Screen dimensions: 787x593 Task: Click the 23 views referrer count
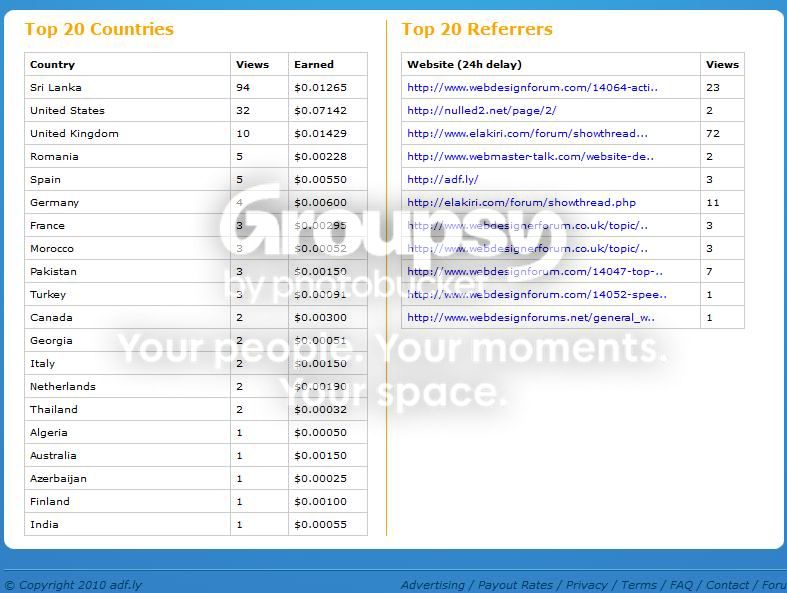[x=713, y=87]
